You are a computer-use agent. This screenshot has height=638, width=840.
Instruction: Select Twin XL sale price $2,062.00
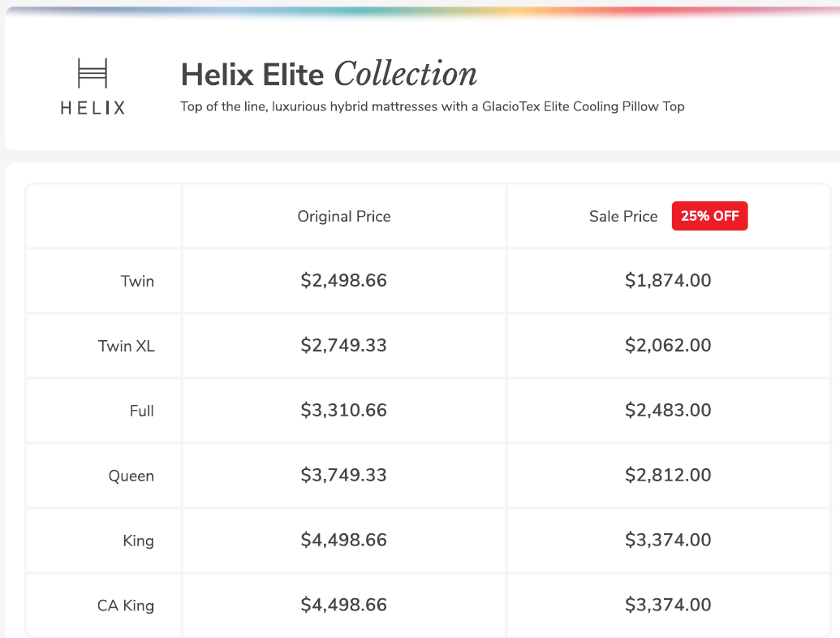(668, 346)
